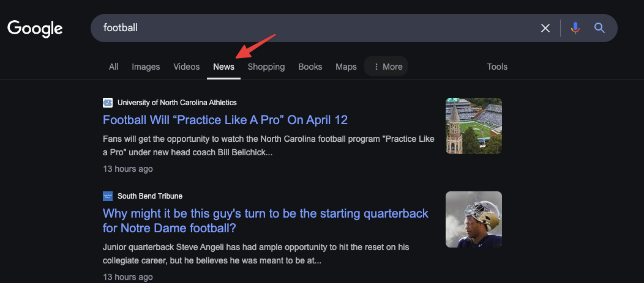Switch to the Videos tab
The image size is (644, 283).
(187, 67)
